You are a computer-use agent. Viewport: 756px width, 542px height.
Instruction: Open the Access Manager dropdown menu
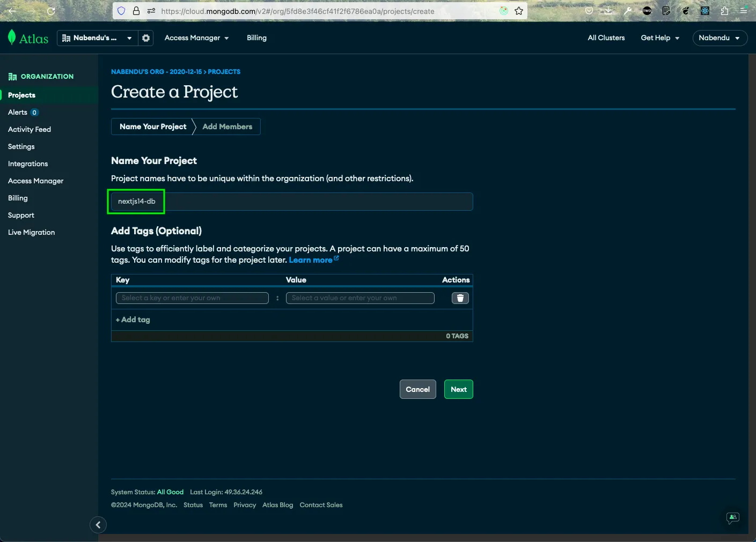point(196,38)
